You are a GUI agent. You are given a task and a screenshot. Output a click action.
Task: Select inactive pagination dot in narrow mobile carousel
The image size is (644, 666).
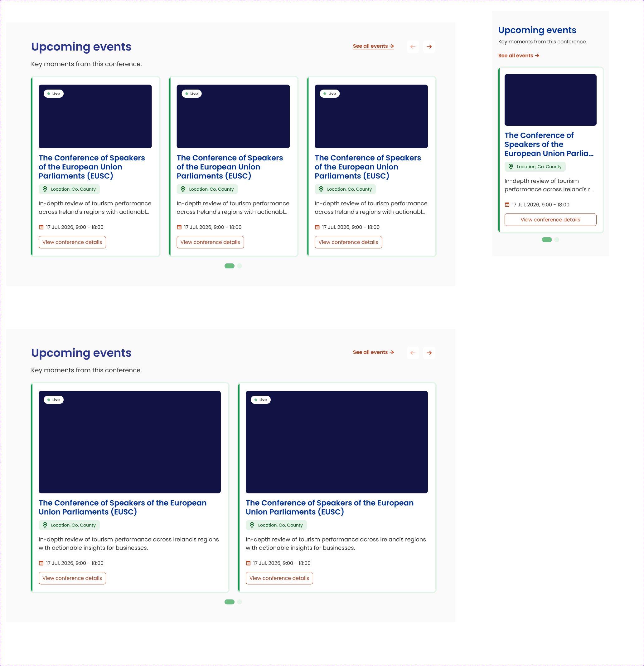[x=557, y=240]
